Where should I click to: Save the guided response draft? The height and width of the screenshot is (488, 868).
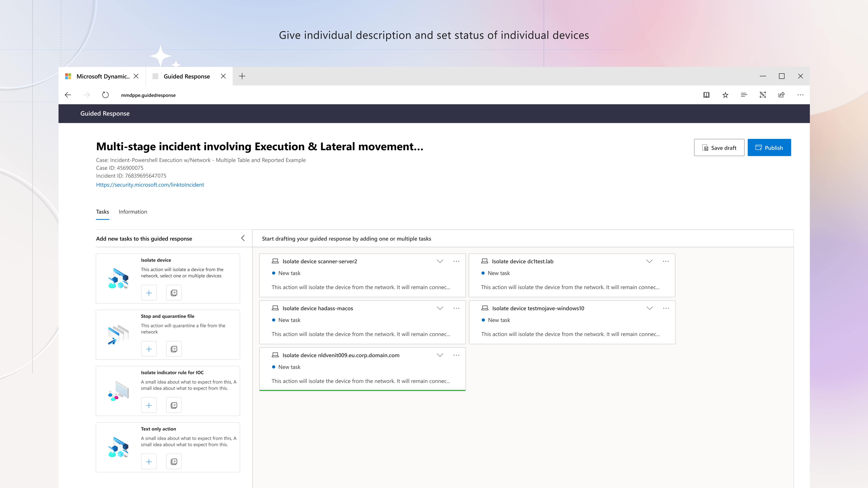(x=719, y=147)
